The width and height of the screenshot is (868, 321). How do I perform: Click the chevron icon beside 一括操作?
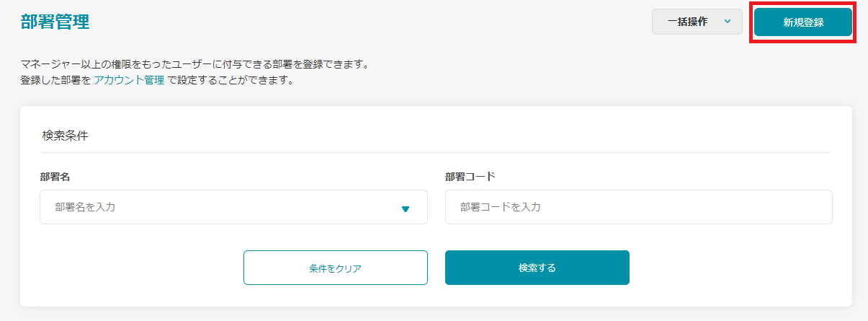click(x=728, y=22)
